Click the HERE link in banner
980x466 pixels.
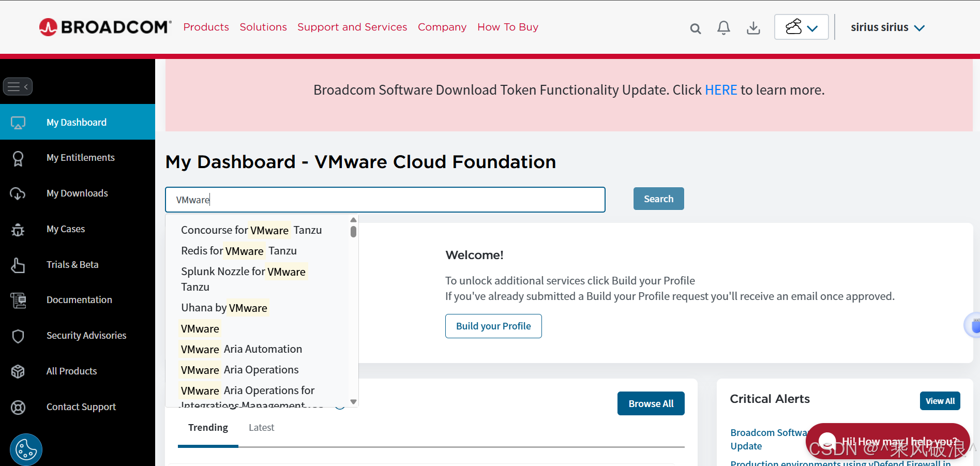[721, 90]
